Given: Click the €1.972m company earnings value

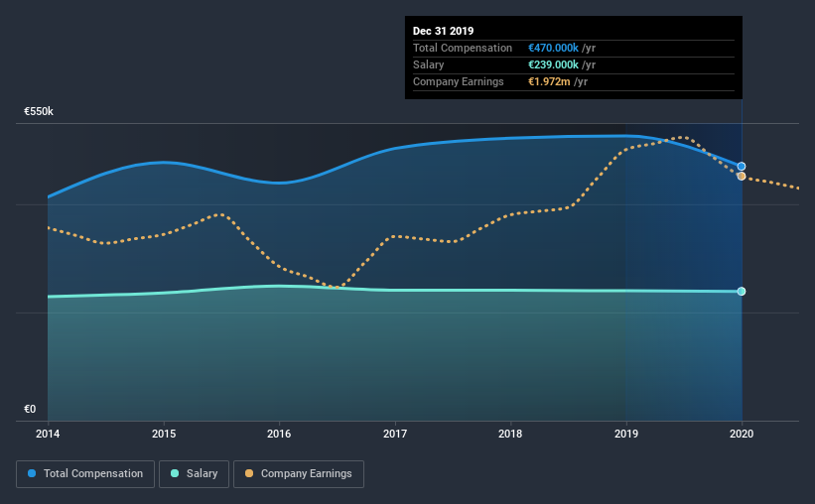Looking at the screenshot, I should click(x=549, y=81).
